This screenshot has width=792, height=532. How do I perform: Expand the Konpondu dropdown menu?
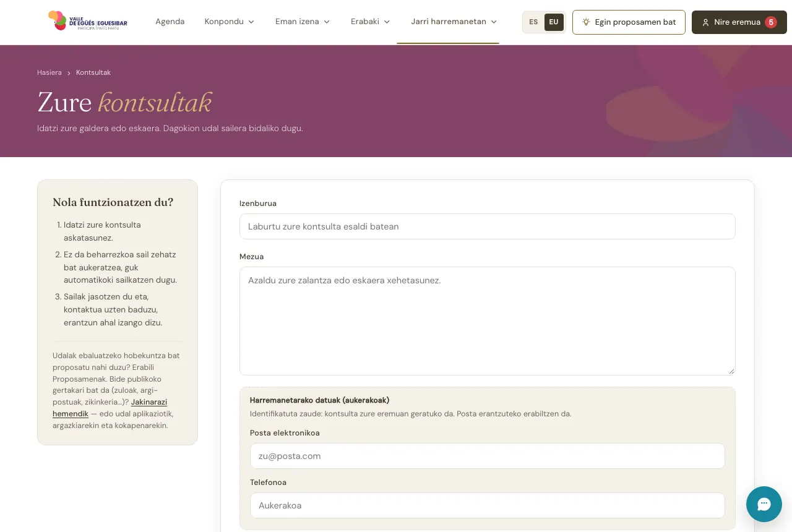pyautogui.click(x=230, y=22)
